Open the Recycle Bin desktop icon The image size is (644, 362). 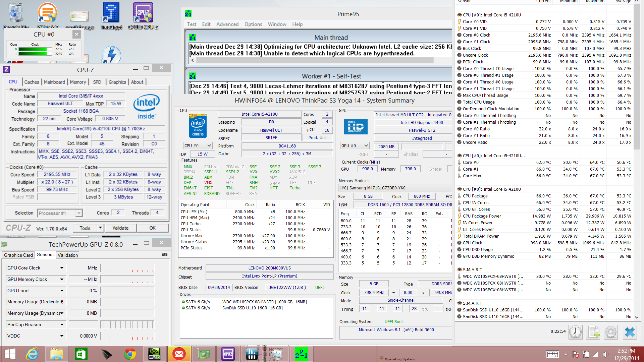tap(15, 15)
